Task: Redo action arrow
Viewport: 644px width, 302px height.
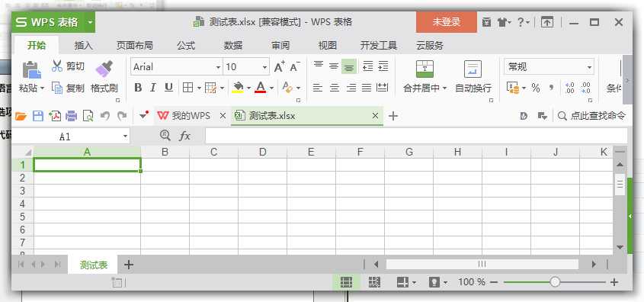Action: (x=122, y=116)
